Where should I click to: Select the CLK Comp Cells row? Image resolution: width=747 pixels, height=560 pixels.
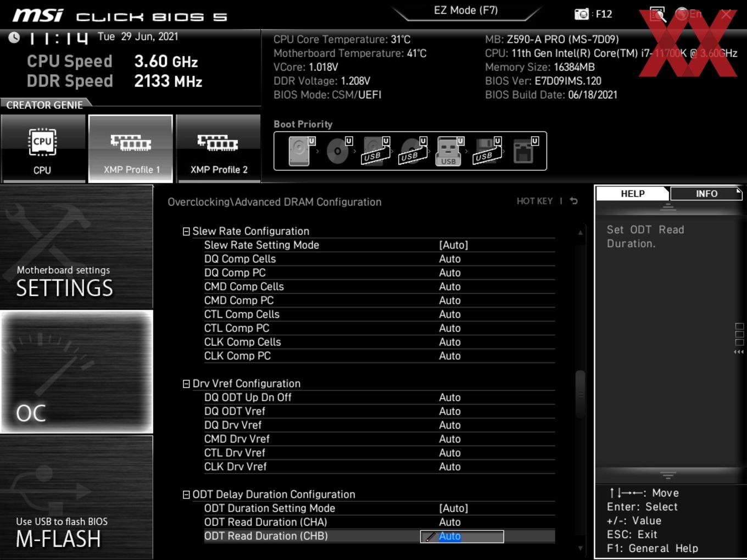380,342
